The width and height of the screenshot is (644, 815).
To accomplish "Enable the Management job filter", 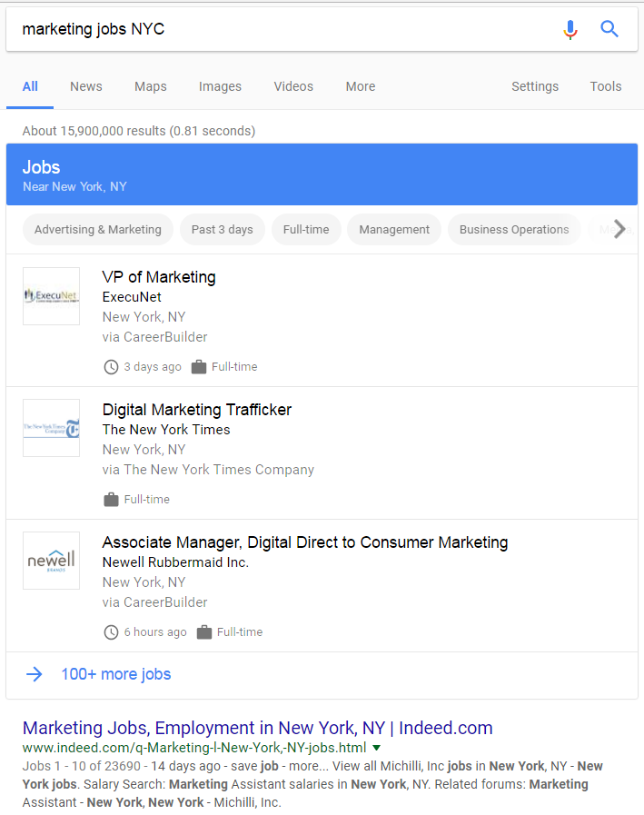I will click(393, 229).
